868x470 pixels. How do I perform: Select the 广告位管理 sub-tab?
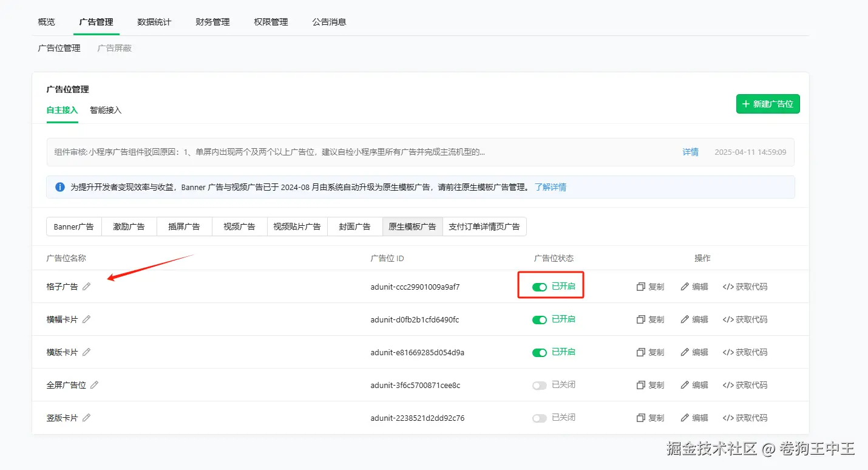point(59,48)
